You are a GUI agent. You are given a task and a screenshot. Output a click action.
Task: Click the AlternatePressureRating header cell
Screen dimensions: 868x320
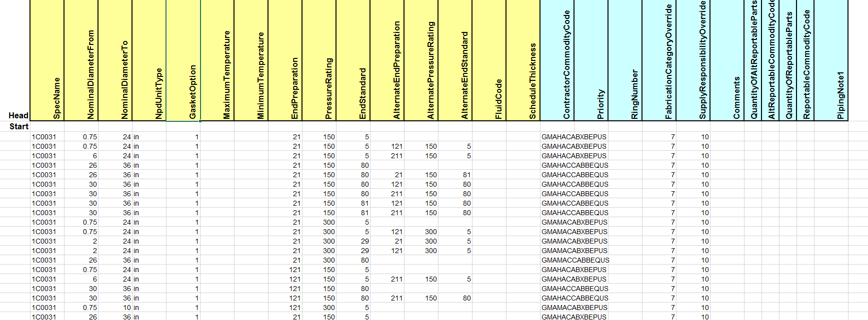point(421,60)
